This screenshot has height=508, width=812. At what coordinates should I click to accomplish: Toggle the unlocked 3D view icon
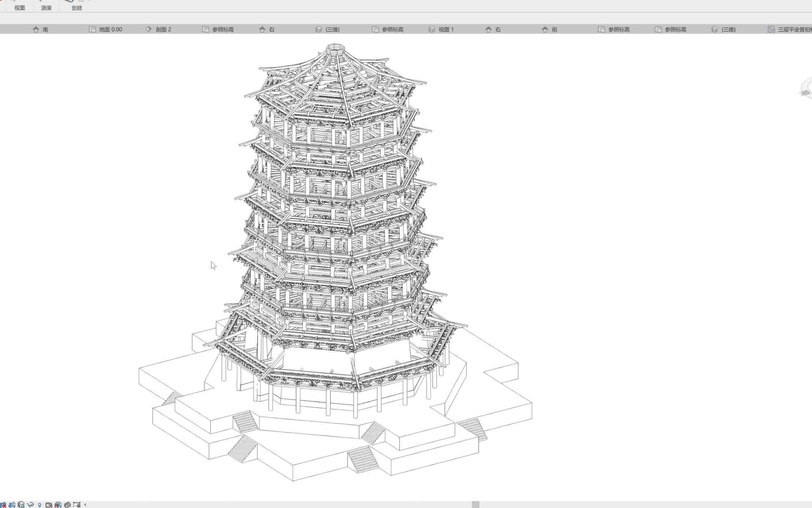click(21, 505)
